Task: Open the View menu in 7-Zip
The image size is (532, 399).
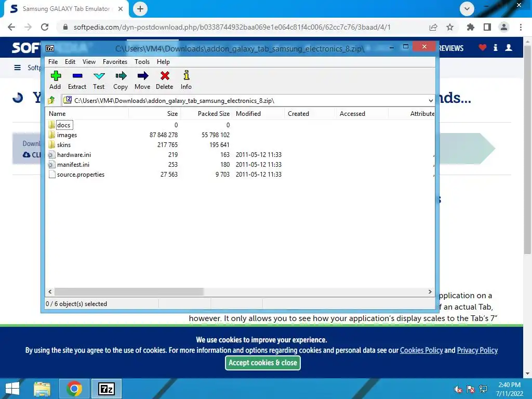Action: 89,62
